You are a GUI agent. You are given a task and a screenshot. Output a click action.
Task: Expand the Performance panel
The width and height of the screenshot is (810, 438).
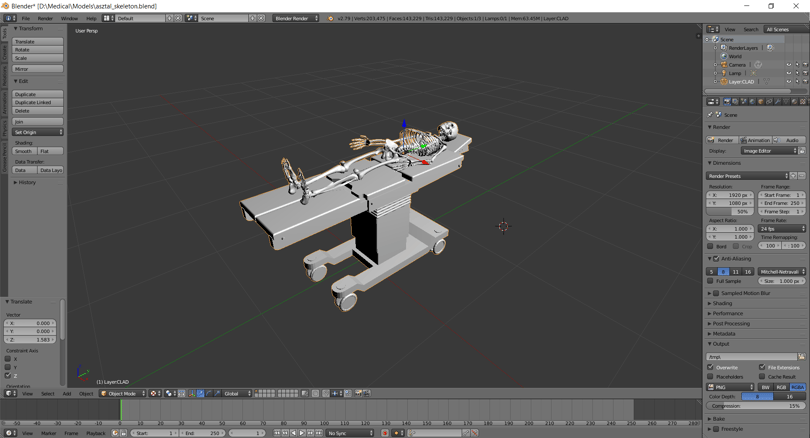click(727, 314)
